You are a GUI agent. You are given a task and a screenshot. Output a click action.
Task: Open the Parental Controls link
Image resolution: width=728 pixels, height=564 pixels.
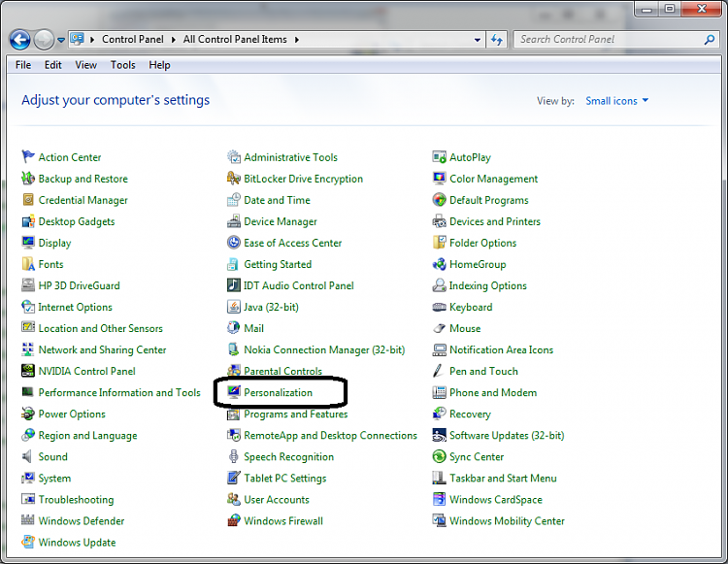click(282, 371)
